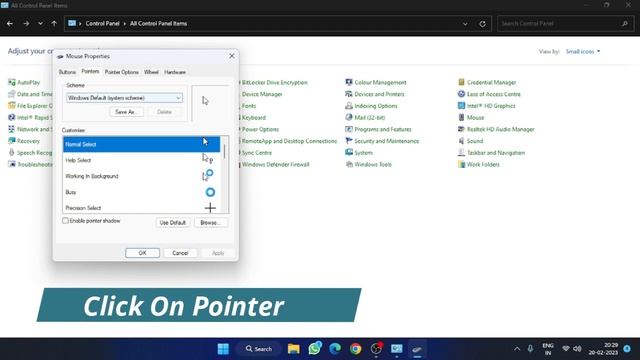Open File Explorer from the taskbar
The height and width of the screenshot is (360, 640).
point(293,349)
